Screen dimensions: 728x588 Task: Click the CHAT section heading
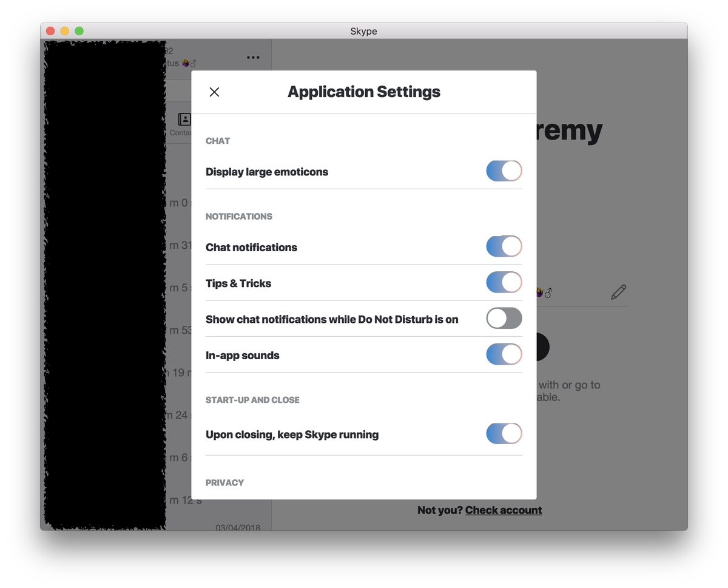tap(218, 141)
